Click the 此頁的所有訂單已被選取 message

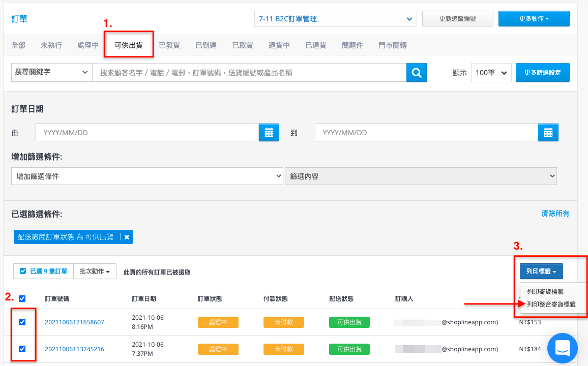coord(157,272)
